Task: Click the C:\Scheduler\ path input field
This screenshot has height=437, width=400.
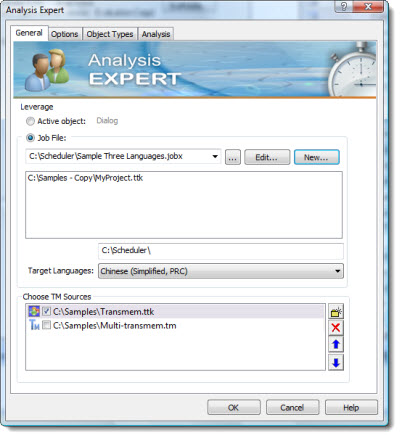Action: coord(221,251)
